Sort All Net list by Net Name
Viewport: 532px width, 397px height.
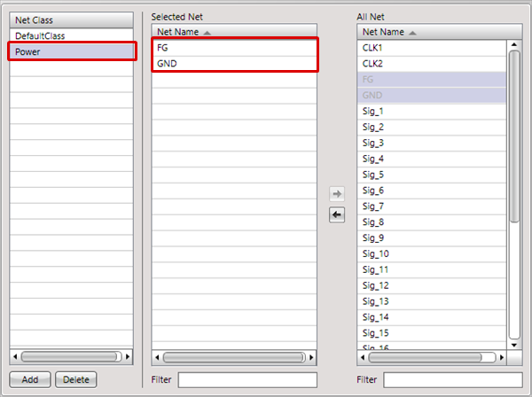[x=384, y=32]
